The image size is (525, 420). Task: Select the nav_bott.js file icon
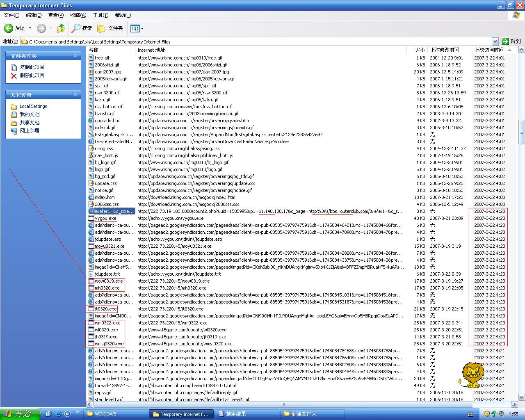click(x=91, y=155)
